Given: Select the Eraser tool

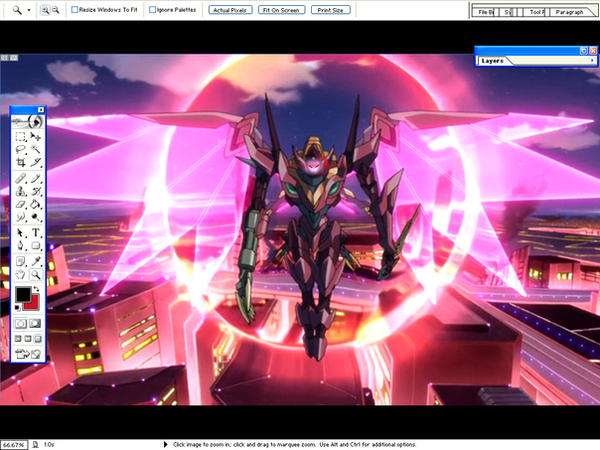Looking at the screenshot, I should tap(20, 204).
